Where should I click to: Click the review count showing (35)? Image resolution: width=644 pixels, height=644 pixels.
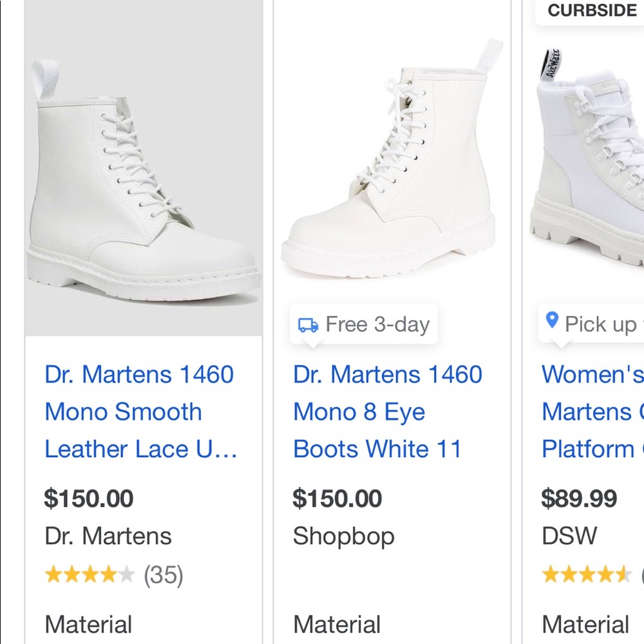(x=163, y=574)
